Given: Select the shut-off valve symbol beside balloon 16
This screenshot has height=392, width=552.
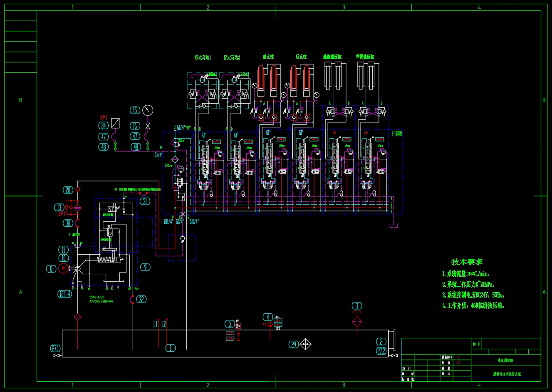Looking at the screenshot, I should (147, 126).
